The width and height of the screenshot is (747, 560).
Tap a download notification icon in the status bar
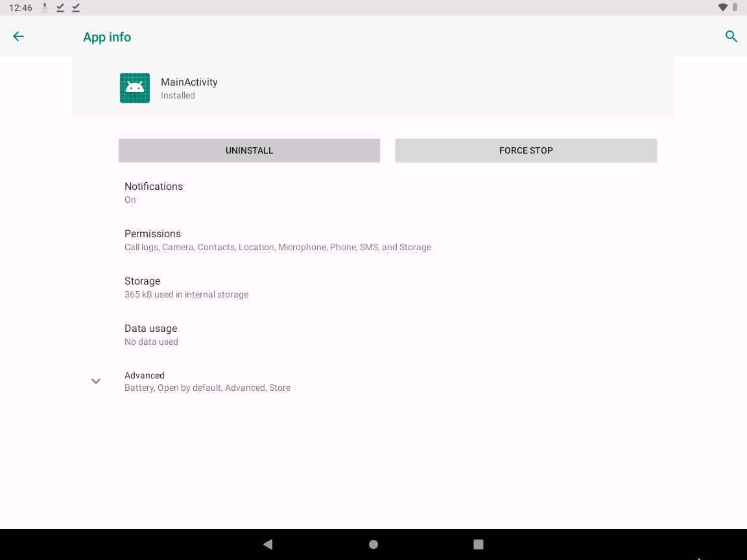(44, 7)
